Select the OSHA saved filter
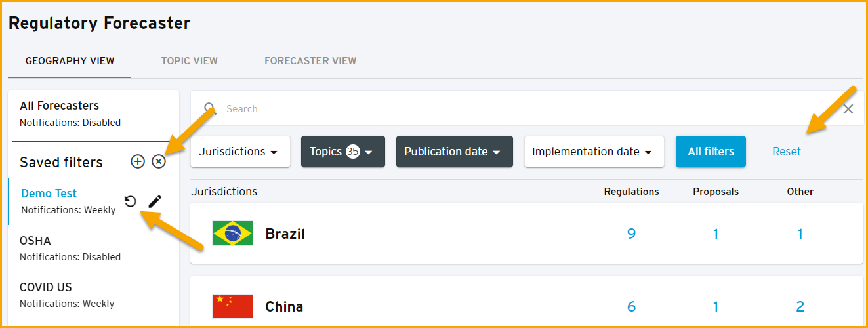868x328 pixels. (x=93, y=248)
